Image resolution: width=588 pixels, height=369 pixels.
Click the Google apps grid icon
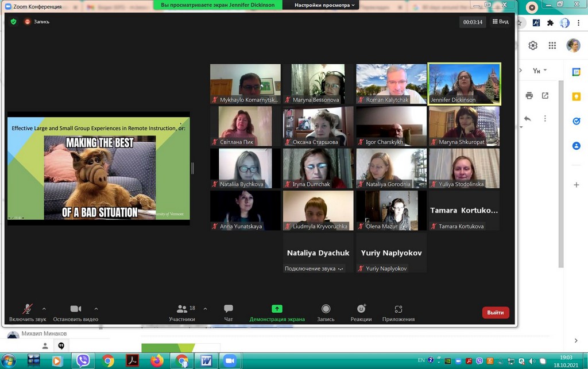[x=552, y=46]
